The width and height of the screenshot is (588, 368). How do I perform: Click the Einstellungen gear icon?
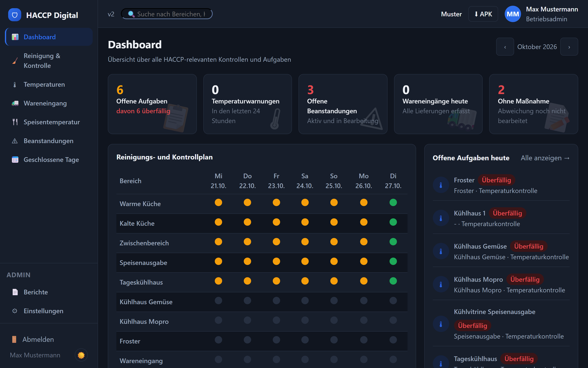click(15, 311)
